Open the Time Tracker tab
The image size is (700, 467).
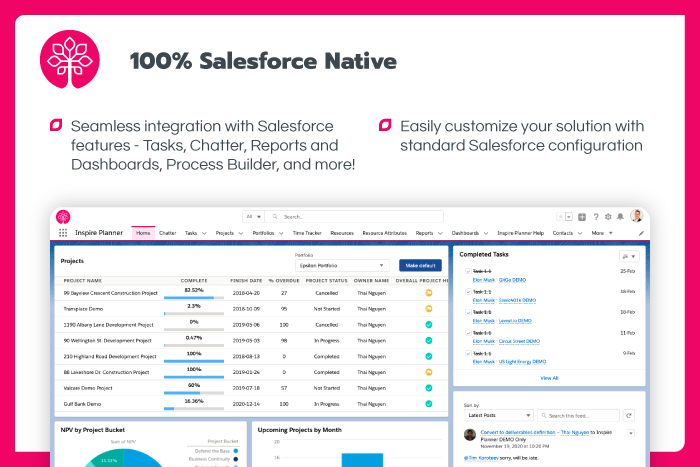click(x=307, y=233)
